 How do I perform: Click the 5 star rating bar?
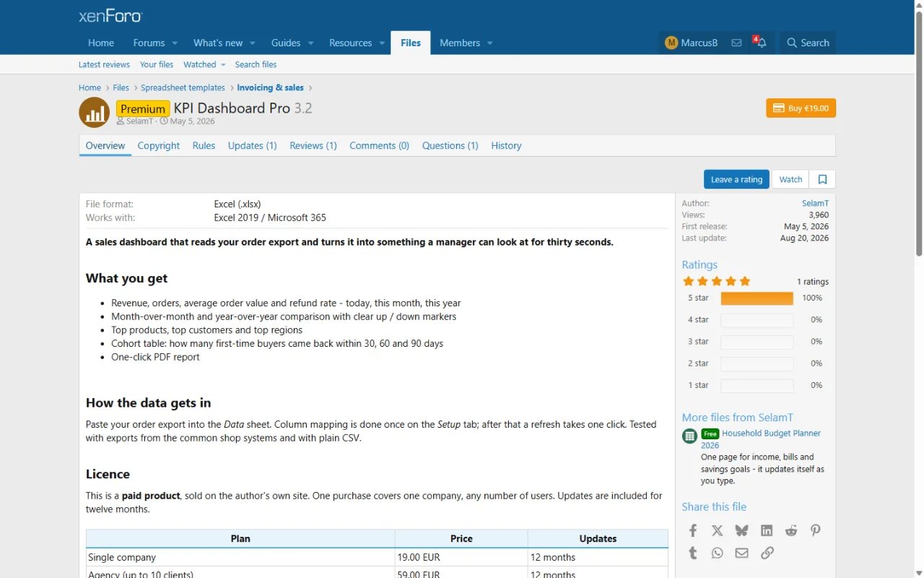757,298
